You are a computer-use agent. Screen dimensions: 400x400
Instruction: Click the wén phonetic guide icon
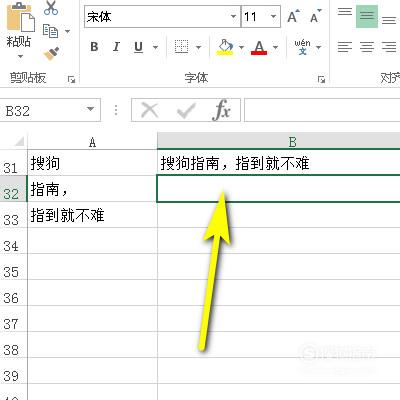pos(302,47)
